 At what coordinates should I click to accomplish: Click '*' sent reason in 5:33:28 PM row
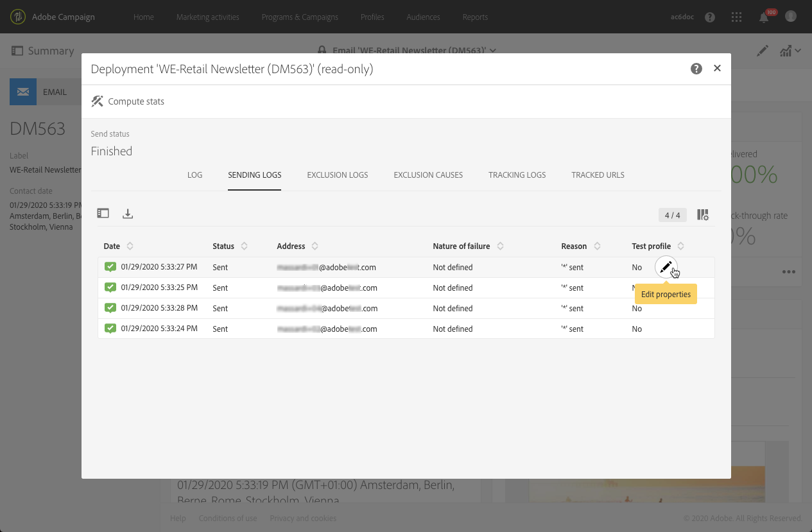573,308
